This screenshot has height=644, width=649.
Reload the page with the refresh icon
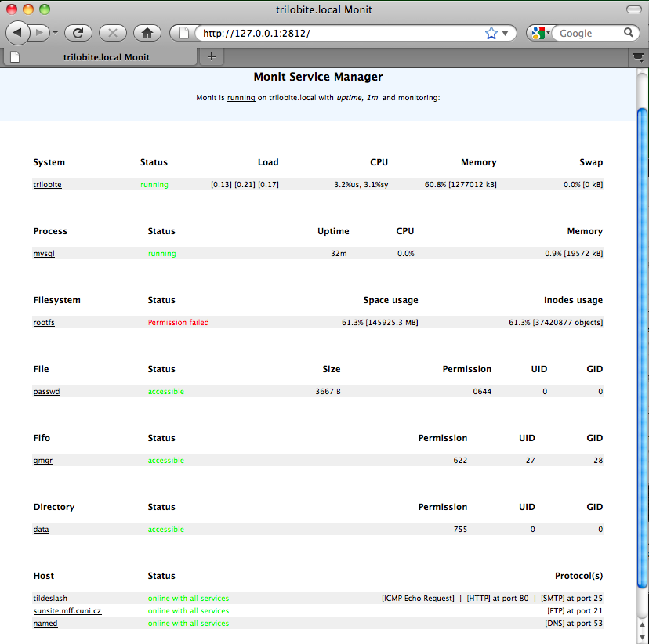(78, 33)
